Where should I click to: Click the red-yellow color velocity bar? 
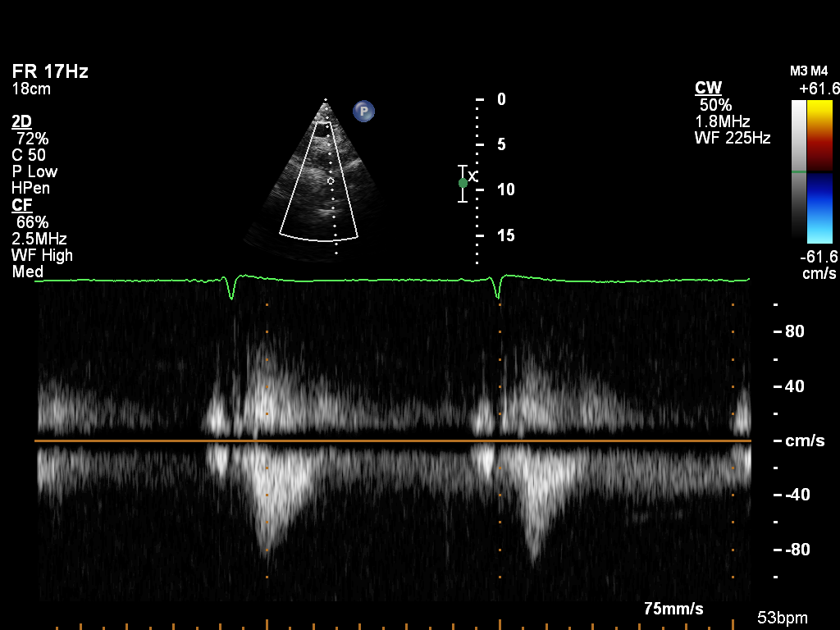point(819,135)
